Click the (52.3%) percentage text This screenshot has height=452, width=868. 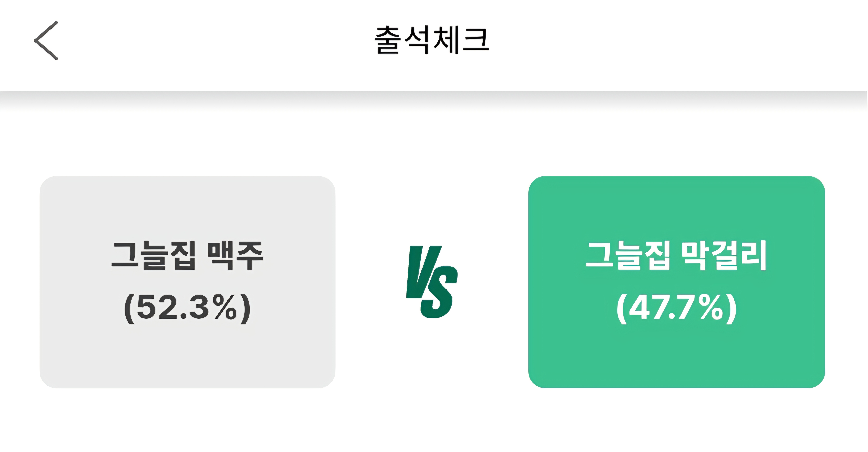point(187,307)
